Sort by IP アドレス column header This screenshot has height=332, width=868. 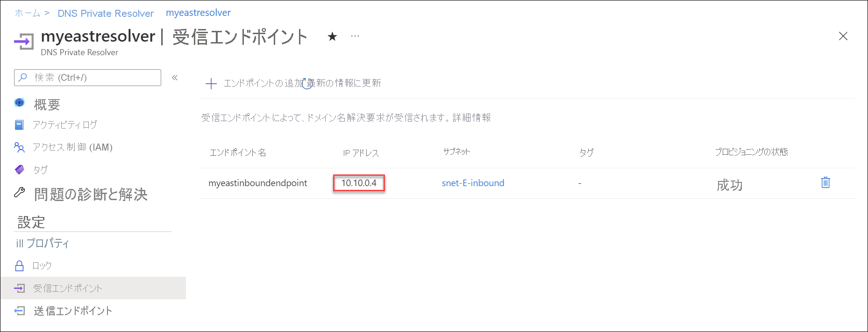tap(361, 153)
